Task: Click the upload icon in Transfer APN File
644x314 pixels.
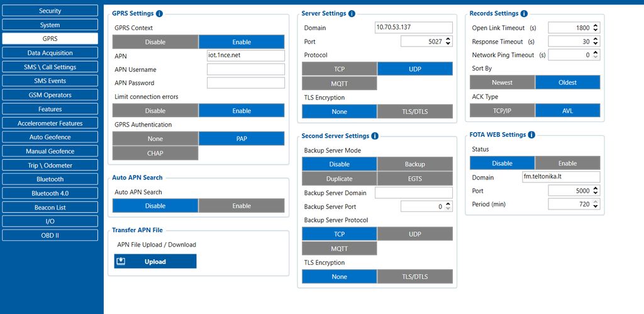Action: pos(121,261)
